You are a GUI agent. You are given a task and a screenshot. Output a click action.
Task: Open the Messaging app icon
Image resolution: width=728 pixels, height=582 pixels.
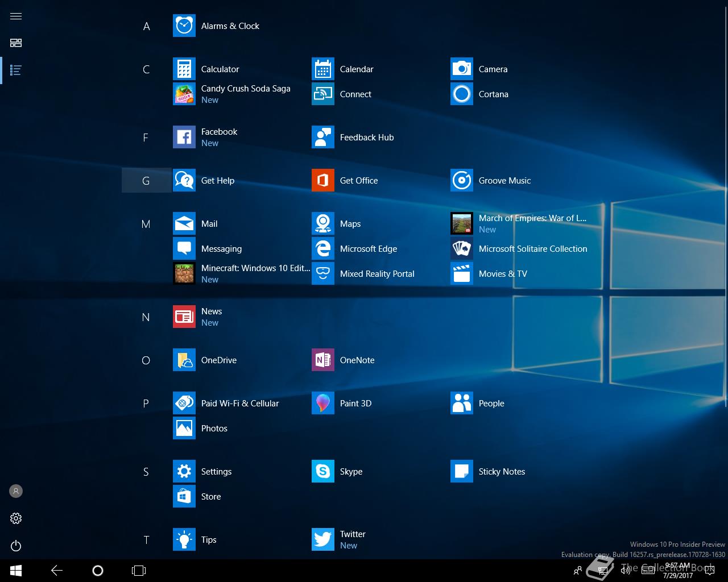tap(184, 249)
